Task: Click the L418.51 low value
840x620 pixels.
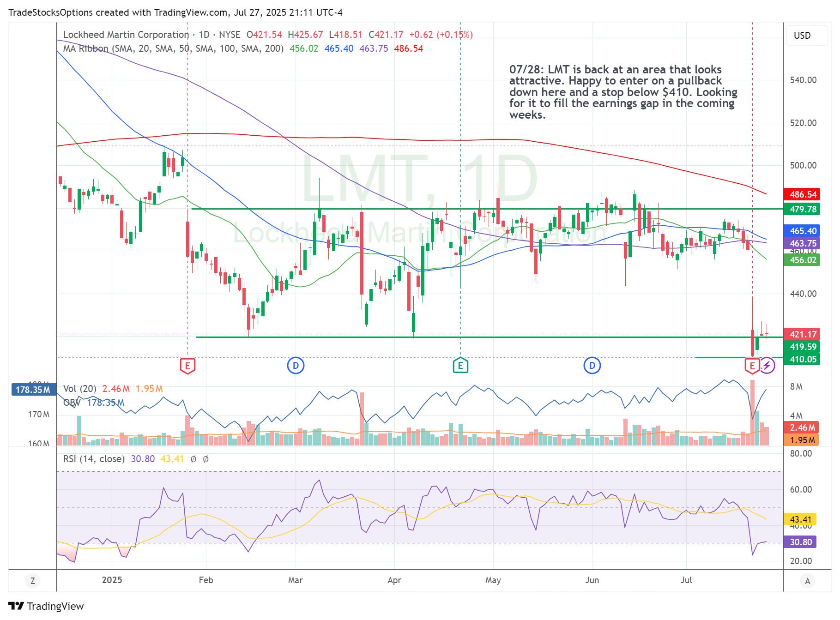Action: [346, 35]
